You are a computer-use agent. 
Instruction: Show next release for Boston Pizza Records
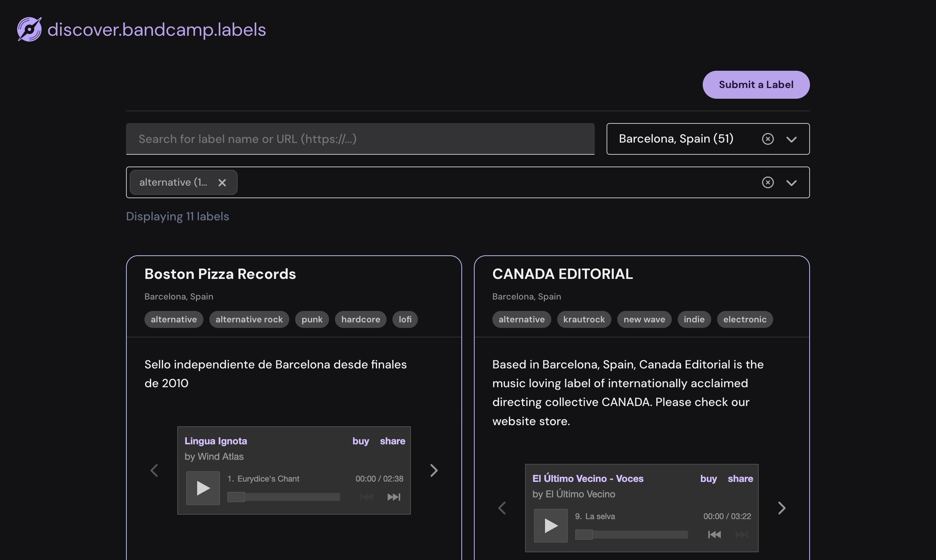[434, 470]
